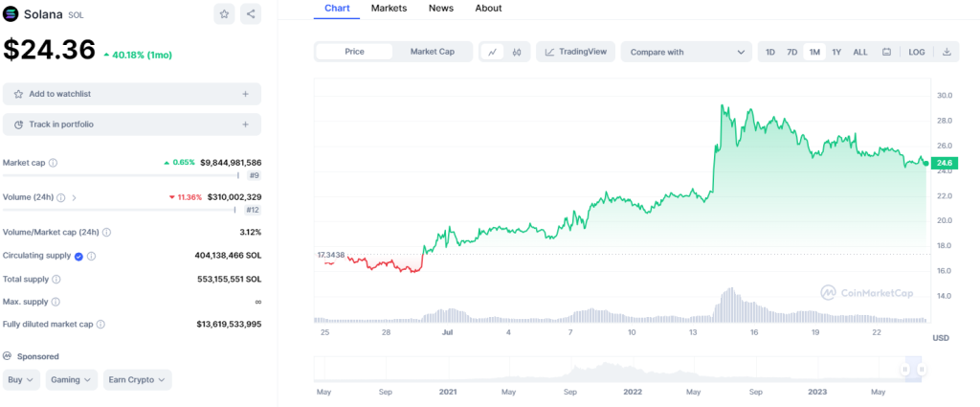Select 1D time range
This screenshot has height=407, width=980.
(x=770, y=52)
